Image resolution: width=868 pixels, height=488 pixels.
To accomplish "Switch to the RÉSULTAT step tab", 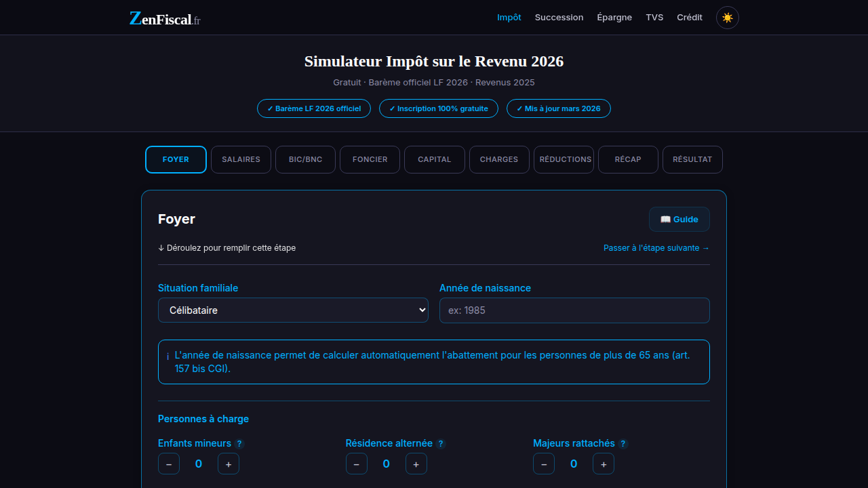I will [x=692, y=160].
